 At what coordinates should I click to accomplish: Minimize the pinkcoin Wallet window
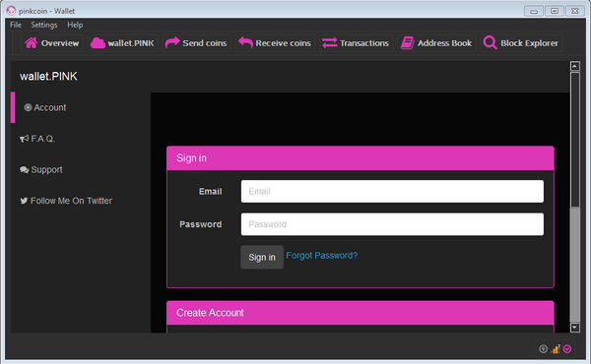point(534,11)
